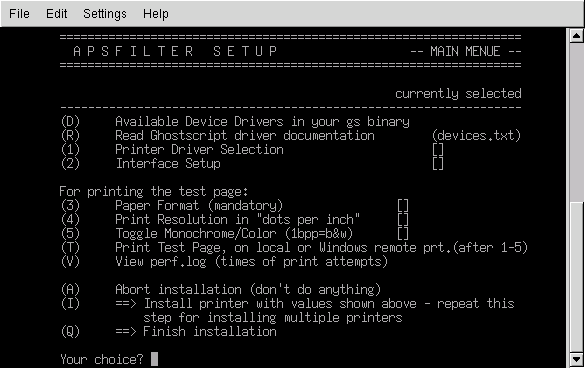This screenshot has height=368, width=585.
Task: Open the Help menu
Action: (156, 14)
